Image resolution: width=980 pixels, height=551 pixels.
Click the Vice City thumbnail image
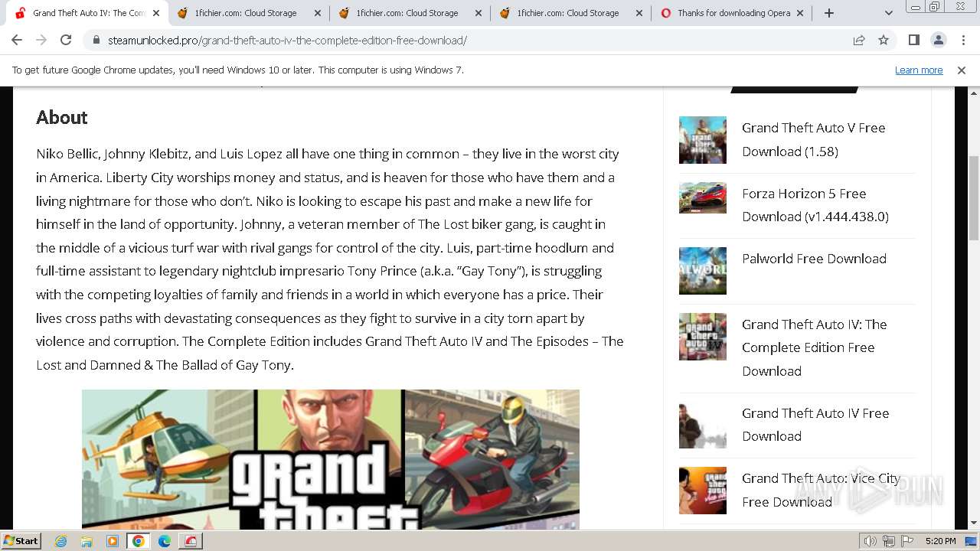pyautogui.click(x=702, y=491)
